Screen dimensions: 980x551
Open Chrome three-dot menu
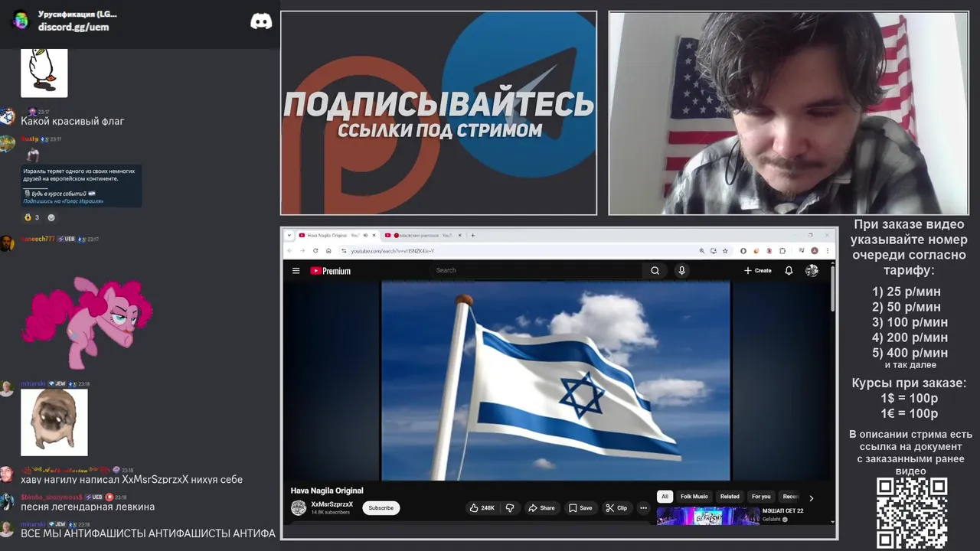(x=828, y=251)
